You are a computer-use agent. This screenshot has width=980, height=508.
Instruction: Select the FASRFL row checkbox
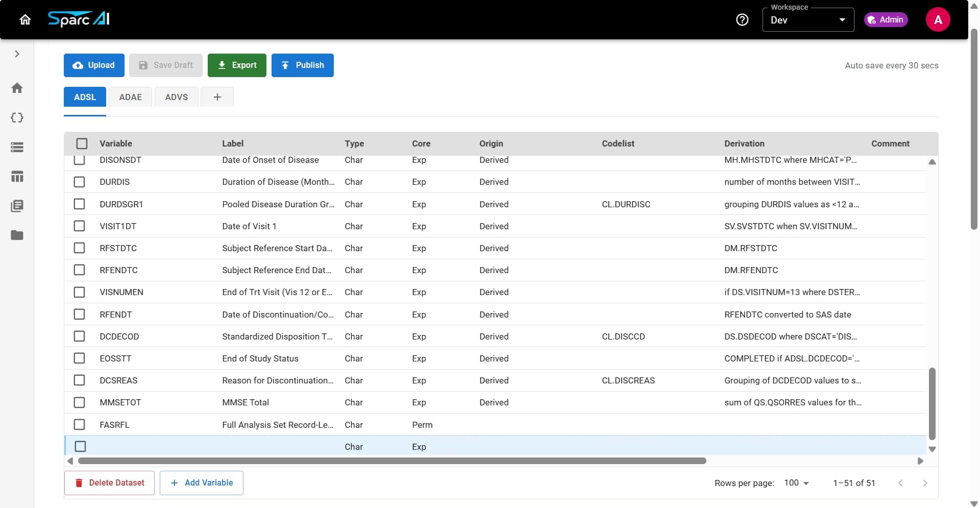coord(80,424)
